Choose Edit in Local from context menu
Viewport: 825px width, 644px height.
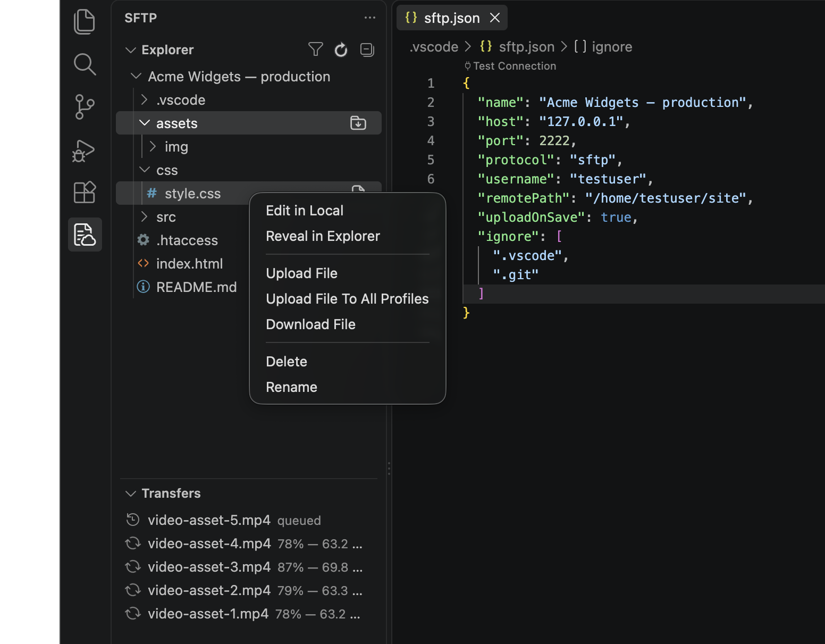348,211
